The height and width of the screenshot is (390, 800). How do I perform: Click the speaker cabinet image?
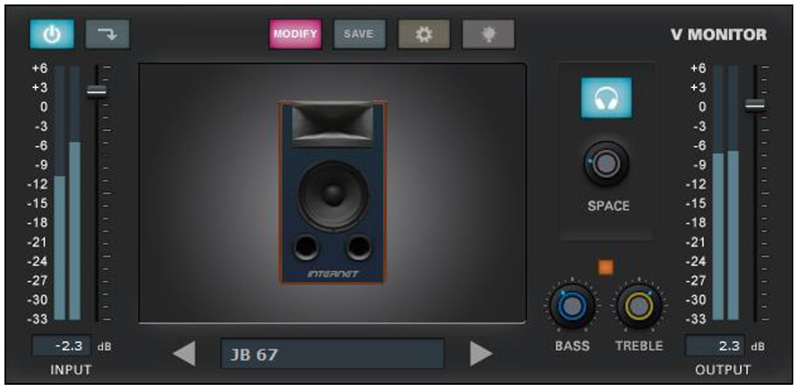click(x=332, y=192)
